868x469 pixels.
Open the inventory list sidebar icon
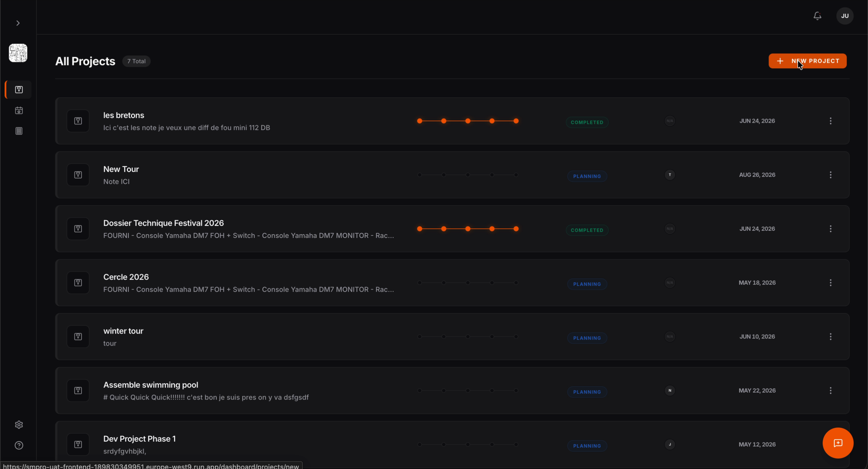19,131
